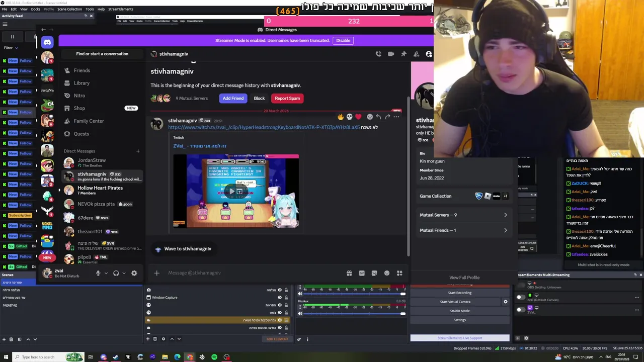Open virtual camera settings gear
Screen dimensions: 644x362
coord(506,302)
